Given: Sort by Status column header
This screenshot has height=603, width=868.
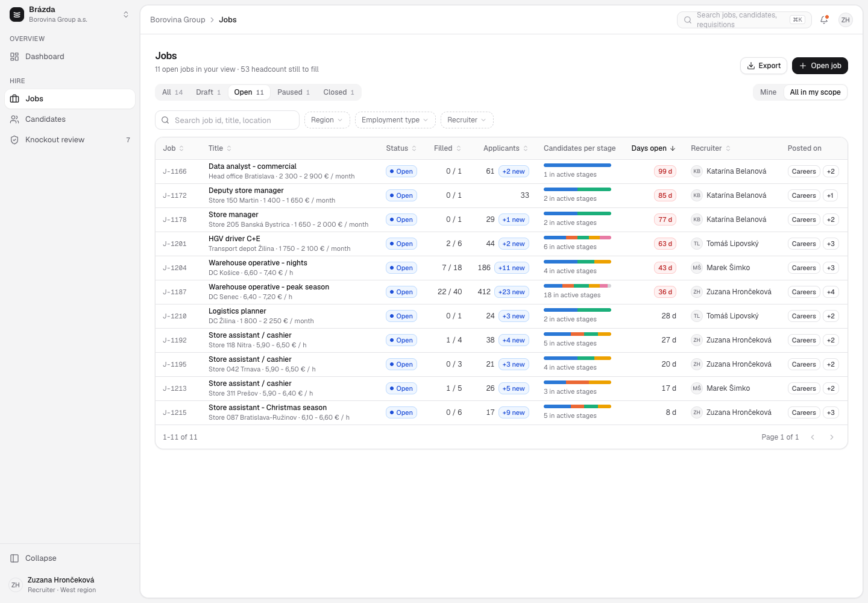Looking at the screenshot, I should tap(401, 148).
